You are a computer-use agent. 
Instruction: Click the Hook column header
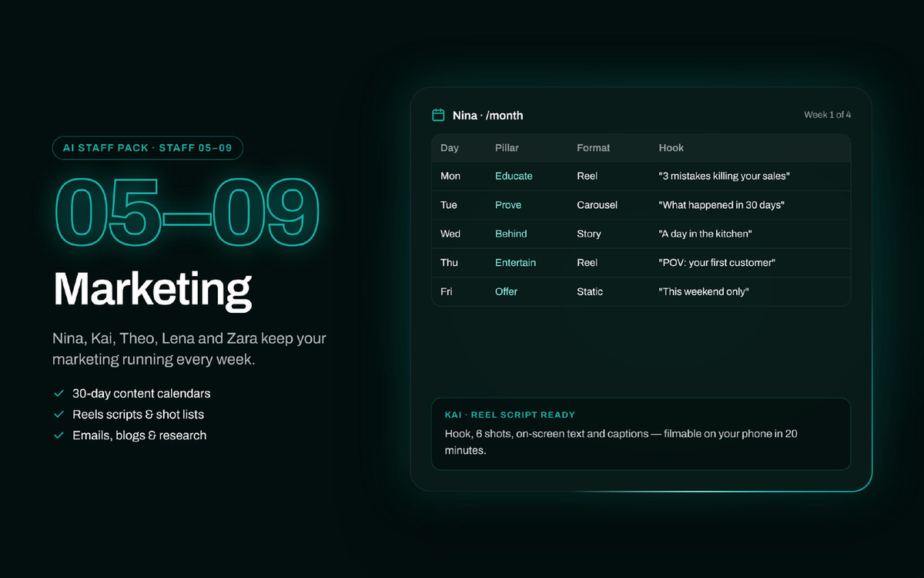point(671,148)
